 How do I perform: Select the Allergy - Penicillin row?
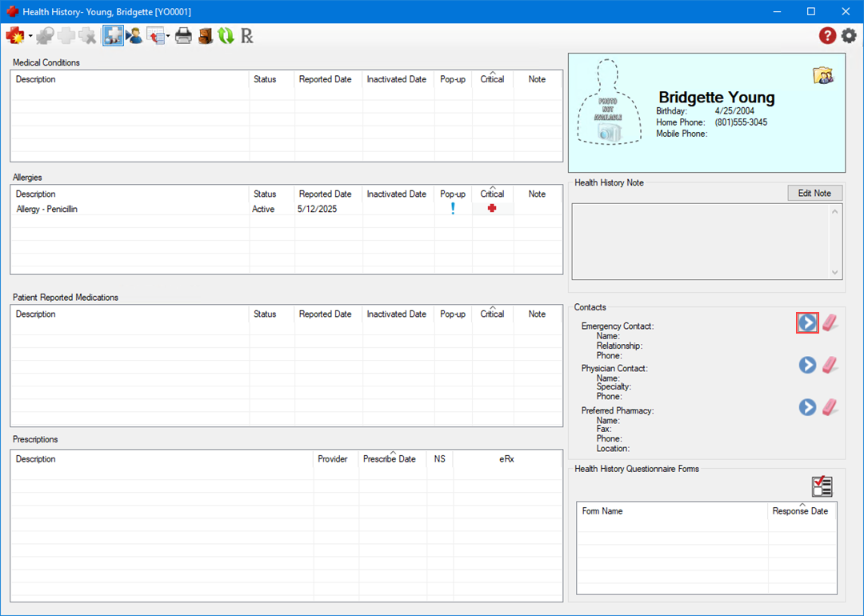click(x=128, y=209)
